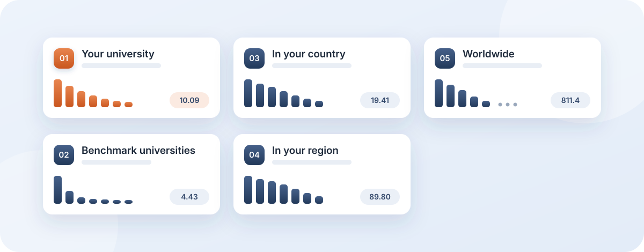
Task: Click the bar chart in In your country
Action: 283,93
